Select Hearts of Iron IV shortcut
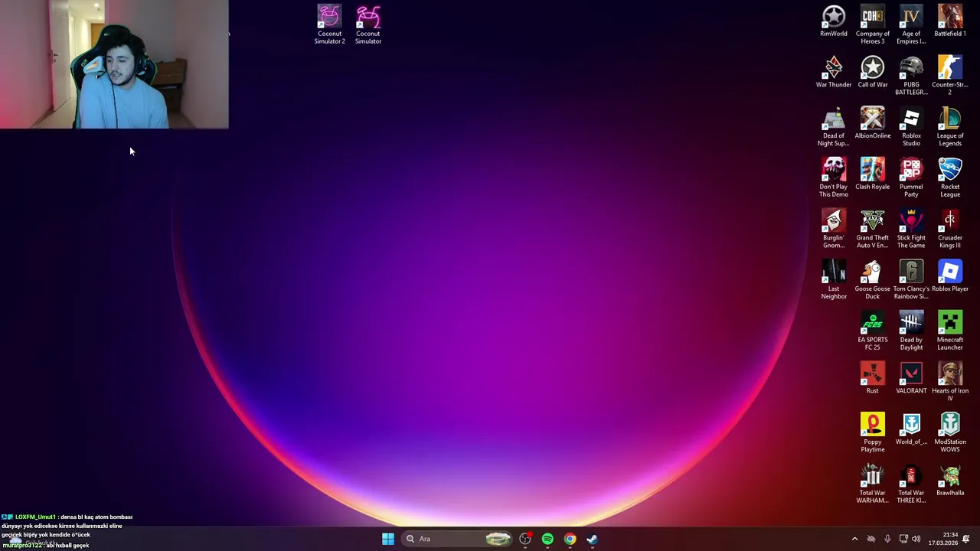The height and width of the screenshot is (551, 980). (949, 382)
